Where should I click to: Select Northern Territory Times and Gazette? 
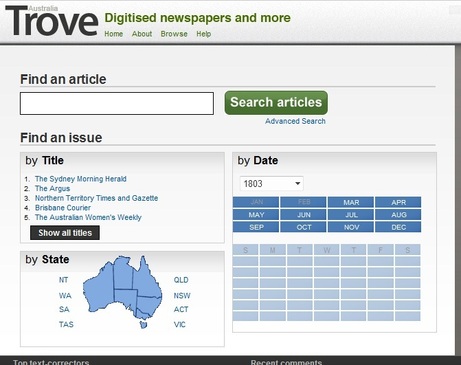coord(96,198)
